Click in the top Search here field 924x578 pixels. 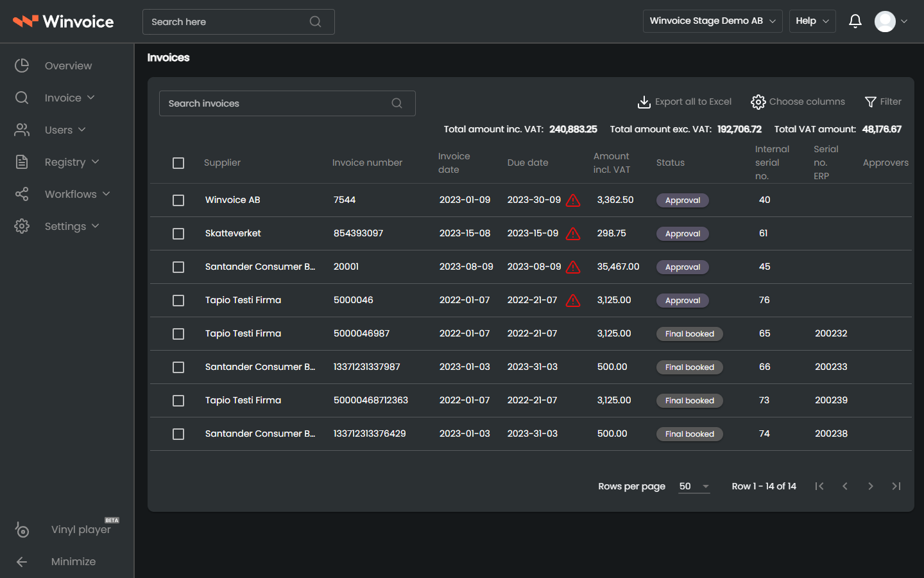(x=238, y=22)
